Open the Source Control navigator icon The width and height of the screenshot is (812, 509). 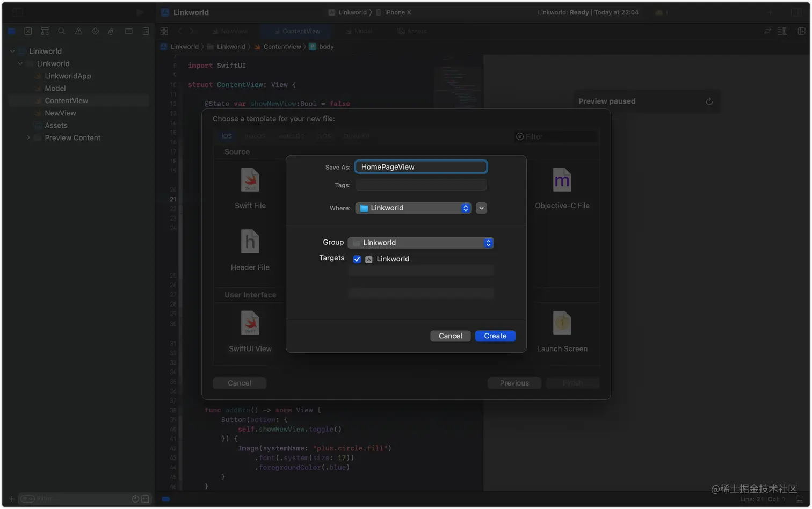click(x=28, y=31)
